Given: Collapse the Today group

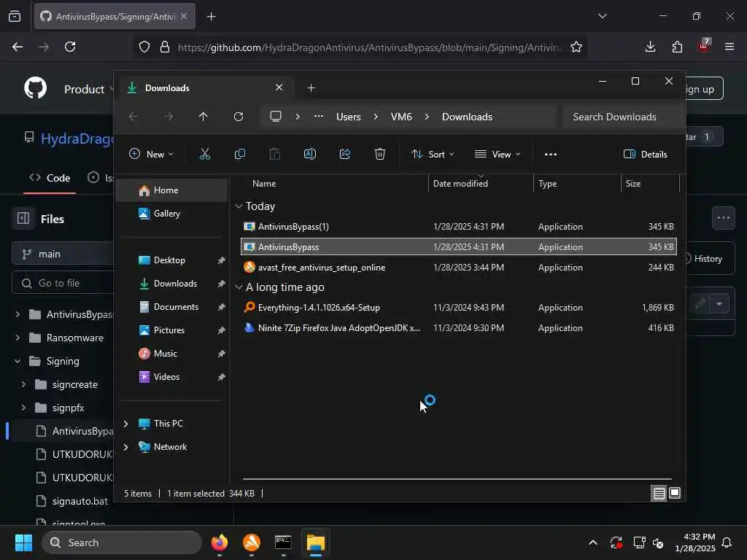Looking at the screenshot, I should tap(239, 206).
